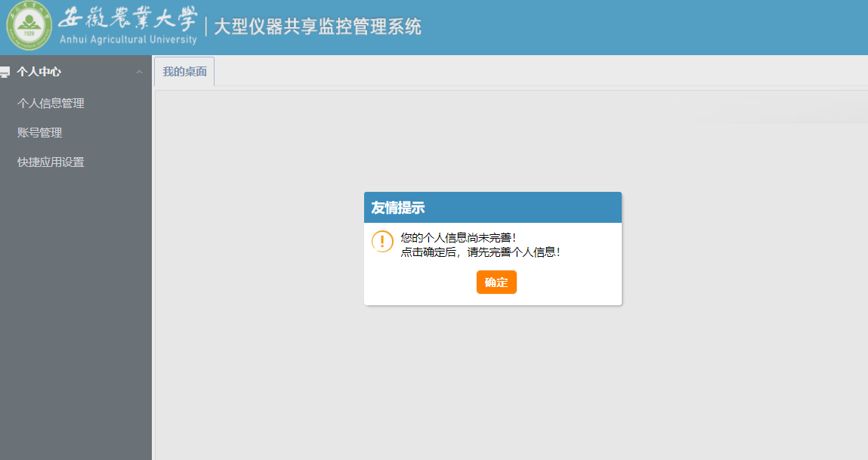Switch to the 我的桌面 tab

(x=184, y=72)
